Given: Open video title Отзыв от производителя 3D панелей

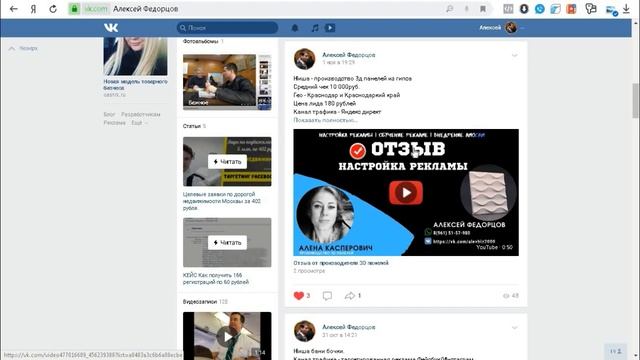Looking at the screenshot, I should (x=341, y=263).
